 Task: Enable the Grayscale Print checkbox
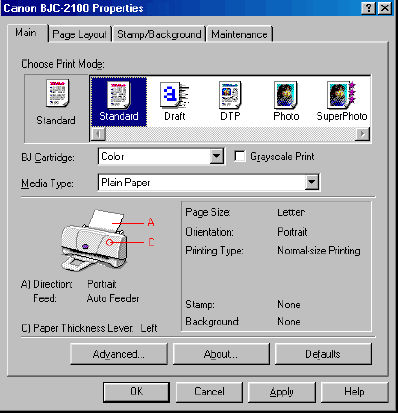click(x=240, y=156)
